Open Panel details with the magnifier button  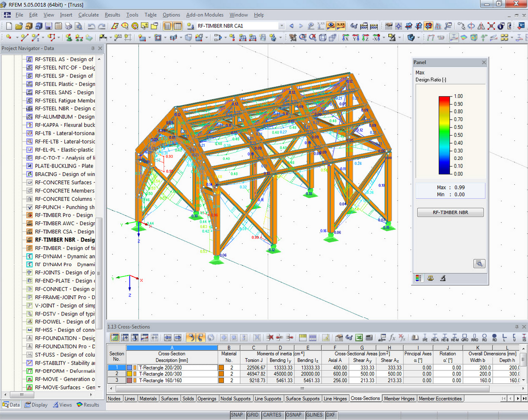click(x=478, y=263)
